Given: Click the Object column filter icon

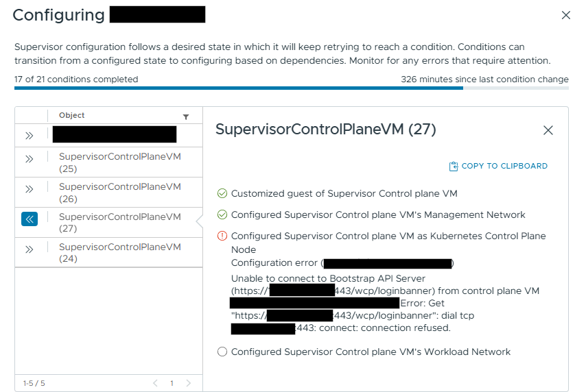Looking at the screenshot, I should [x=186, y=117].
